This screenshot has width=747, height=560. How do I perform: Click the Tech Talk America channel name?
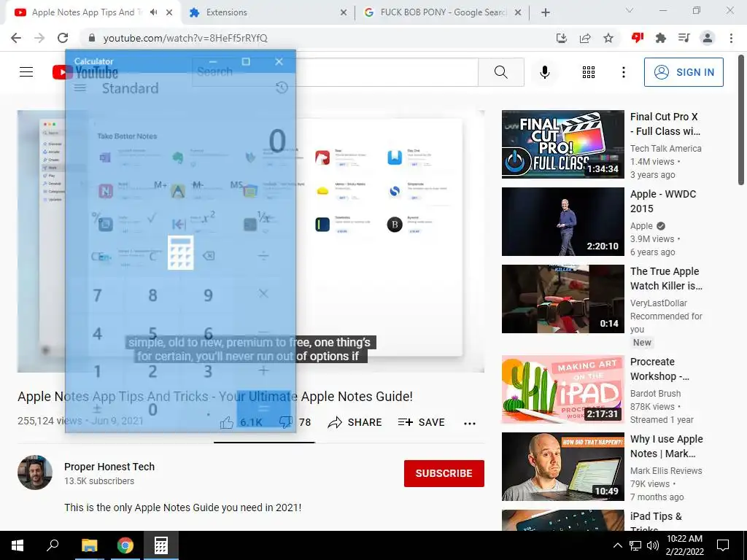pos(665,148)
